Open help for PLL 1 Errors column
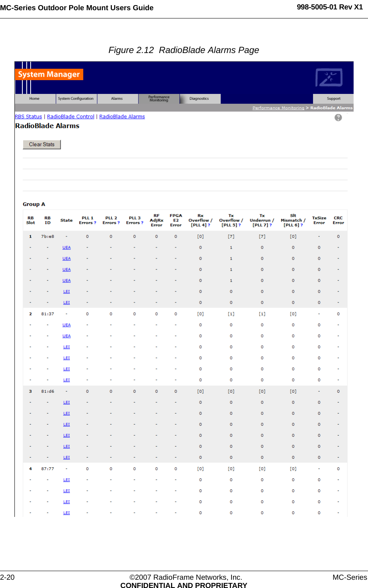Image resolution: width=368 pixels, height=588 pixels. click(95, 223)
